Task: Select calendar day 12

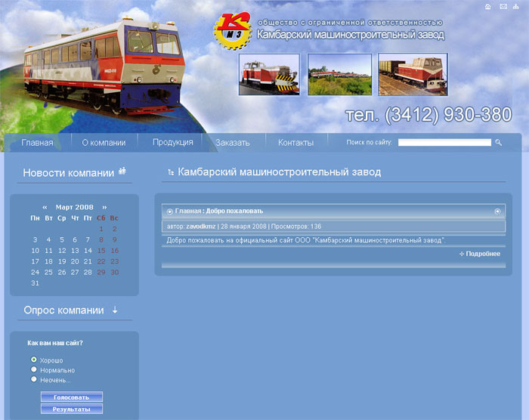Action: pyautogui.click(x=62, y=251)
